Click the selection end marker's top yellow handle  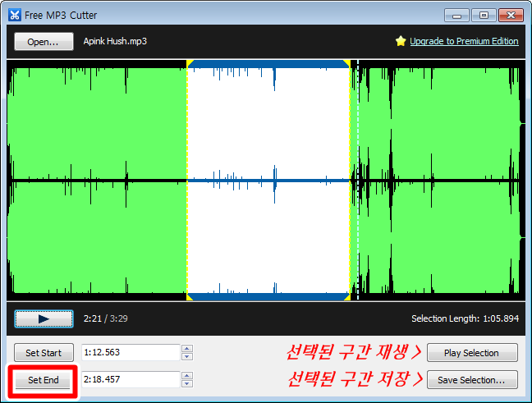click(x=346, y=63)
